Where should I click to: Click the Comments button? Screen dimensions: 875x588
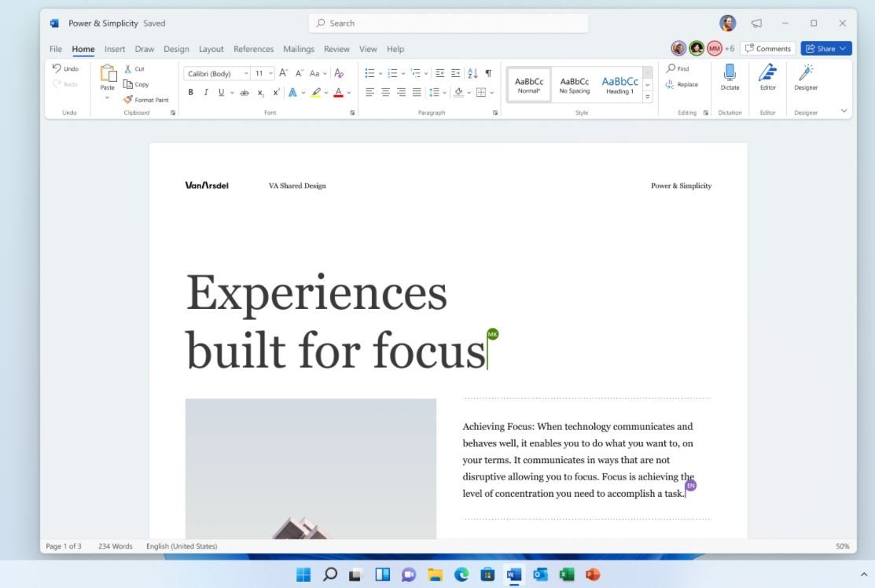767,49
